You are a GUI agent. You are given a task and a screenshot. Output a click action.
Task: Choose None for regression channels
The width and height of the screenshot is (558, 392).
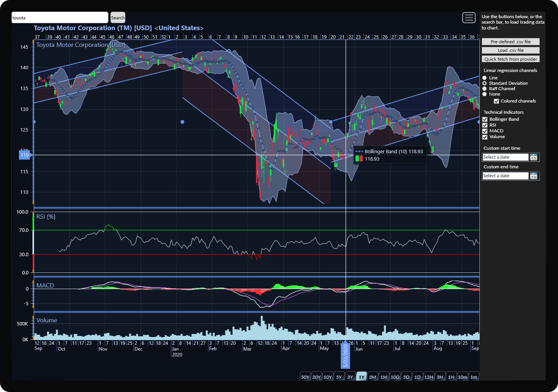pyautogui.click(x=484, y=94)
